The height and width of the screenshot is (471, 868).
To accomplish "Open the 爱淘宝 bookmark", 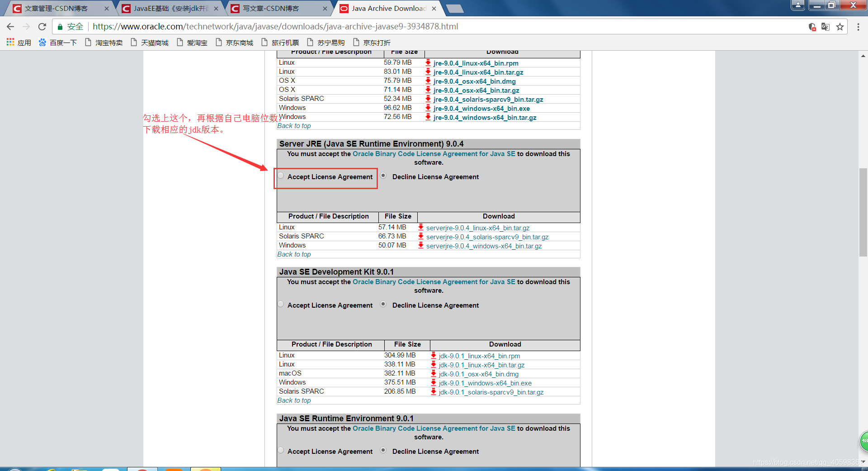I will coord(192,43).
